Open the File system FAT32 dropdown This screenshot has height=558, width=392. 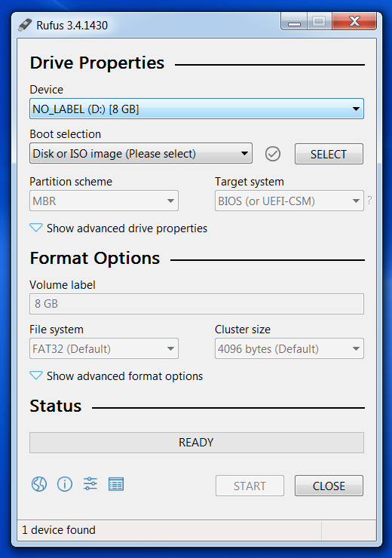(x=104, y=348)
